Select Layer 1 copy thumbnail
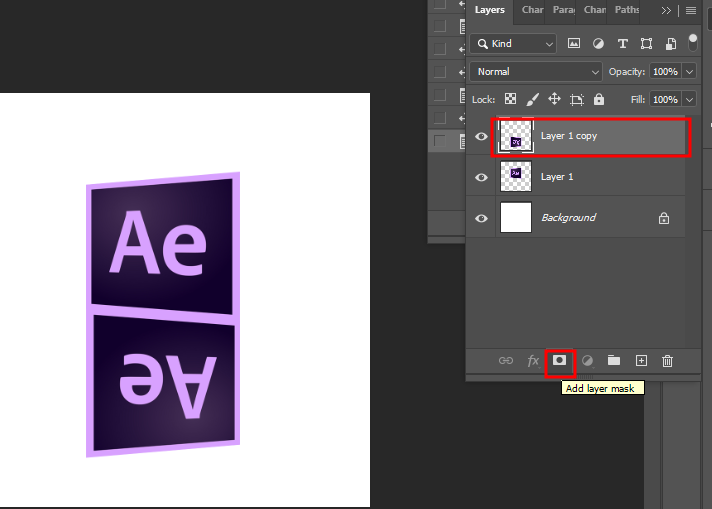The height and width of the screenshot is (509, 712). (x=516, y=136)
